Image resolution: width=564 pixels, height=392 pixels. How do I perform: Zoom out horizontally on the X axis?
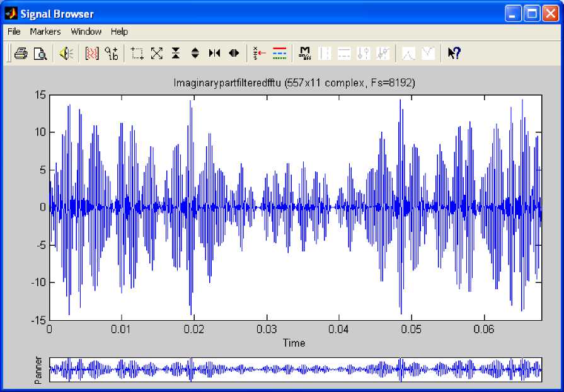(234, 54)
